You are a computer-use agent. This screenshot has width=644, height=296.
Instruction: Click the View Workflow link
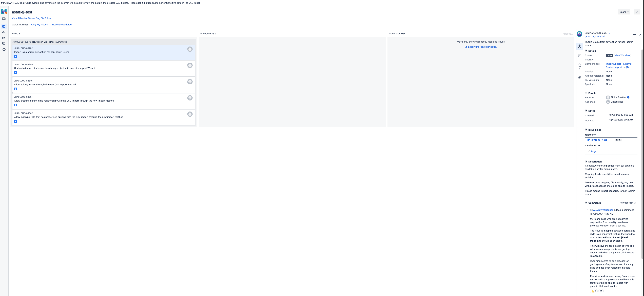click(622, 55)
